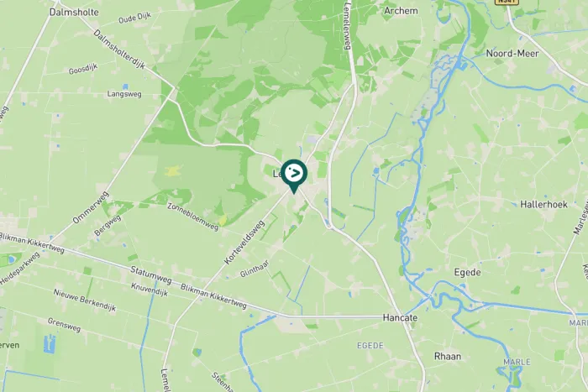Select the Langsweg road label
Viewport: 588px width, 392px height.
click(124, 94)
